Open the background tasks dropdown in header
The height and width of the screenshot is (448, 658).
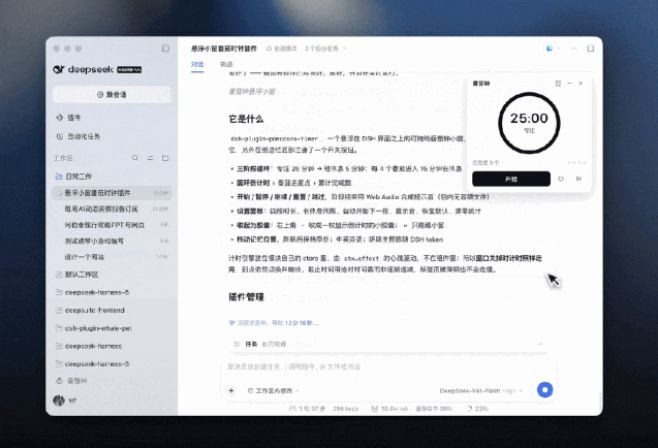pos(326,49)
